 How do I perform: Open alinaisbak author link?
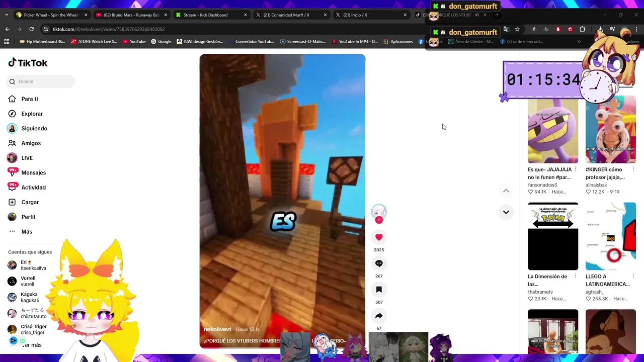coord(596,185)
